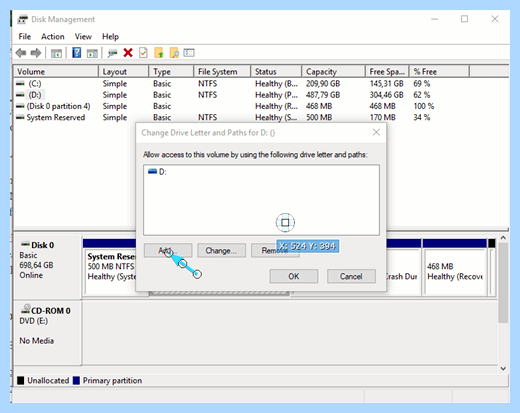Click the Back arrow in the toolbar
Image resolution: width=520 pixels, height=413 pixels.
point(21,53)
